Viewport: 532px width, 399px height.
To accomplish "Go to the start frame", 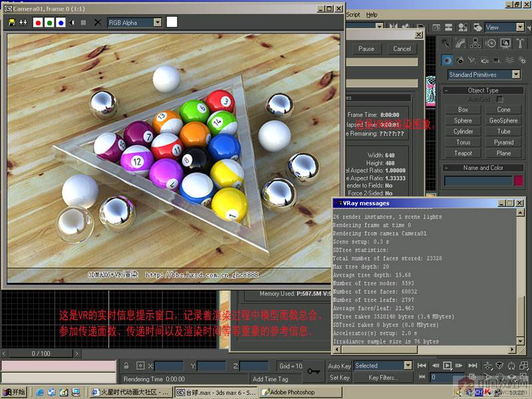I will tap(422, 365).
